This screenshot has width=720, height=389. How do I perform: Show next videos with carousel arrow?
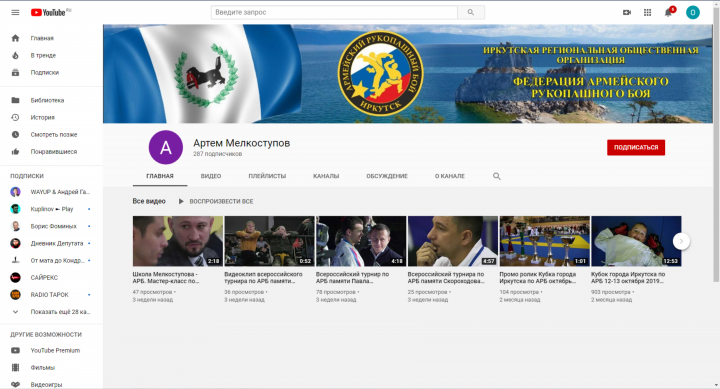681,241
